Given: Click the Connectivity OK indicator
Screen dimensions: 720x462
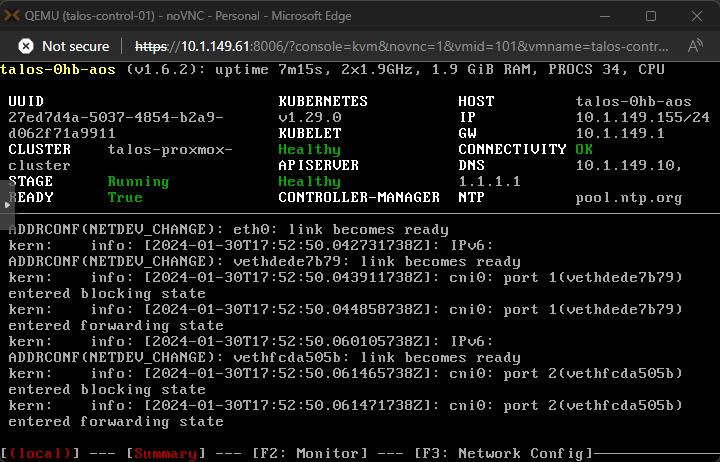Looking at the screenshot, I should [584, 150].
